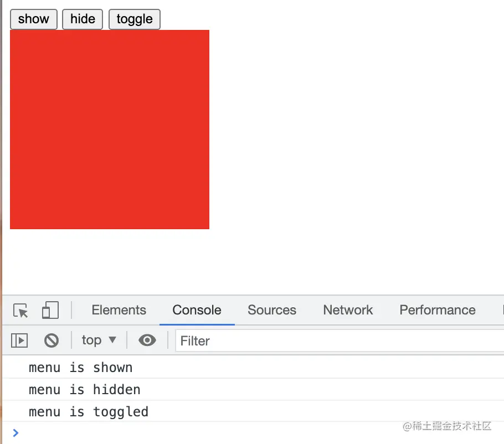The width and height of the screenshot is (504, 444).
Task: Select the inspect element picker icon
Action: coord(20,311)
